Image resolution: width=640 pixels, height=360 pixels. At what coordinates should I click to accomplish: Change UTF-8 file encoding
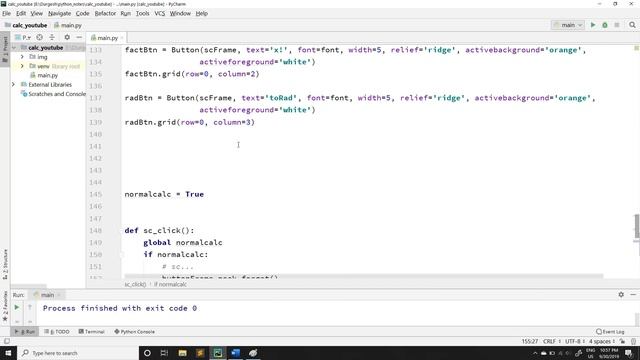coord(575,341)
